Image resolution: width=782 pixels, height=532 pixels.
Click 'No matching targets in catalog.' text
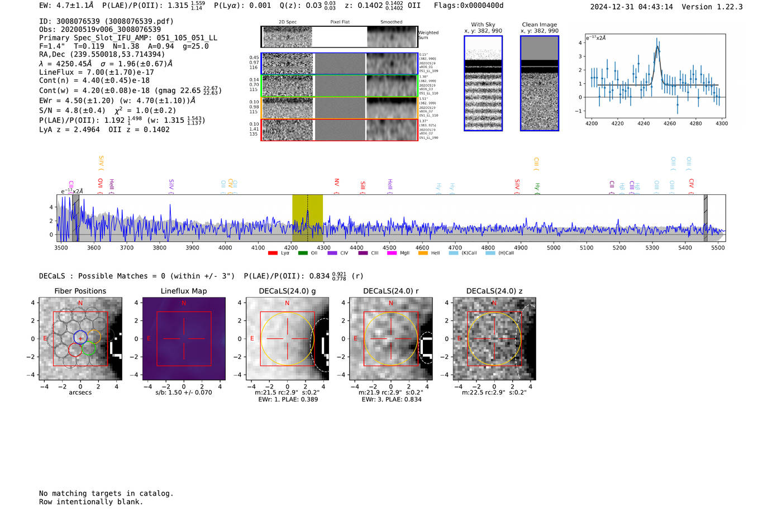(x=106, y=493)
